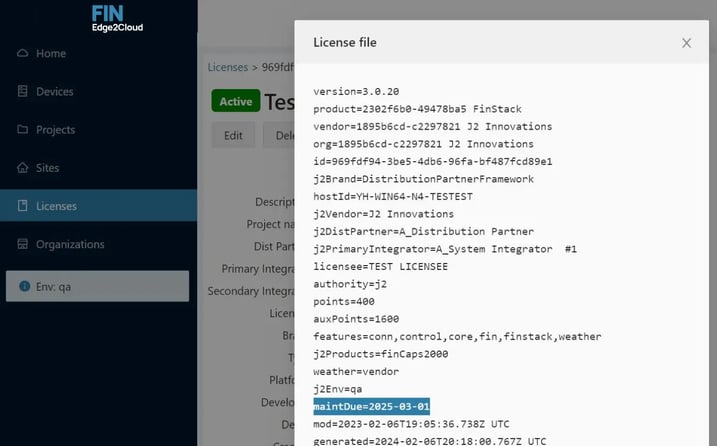Click the Env: qa banner
717x446 pixels.
click(97, 286)
